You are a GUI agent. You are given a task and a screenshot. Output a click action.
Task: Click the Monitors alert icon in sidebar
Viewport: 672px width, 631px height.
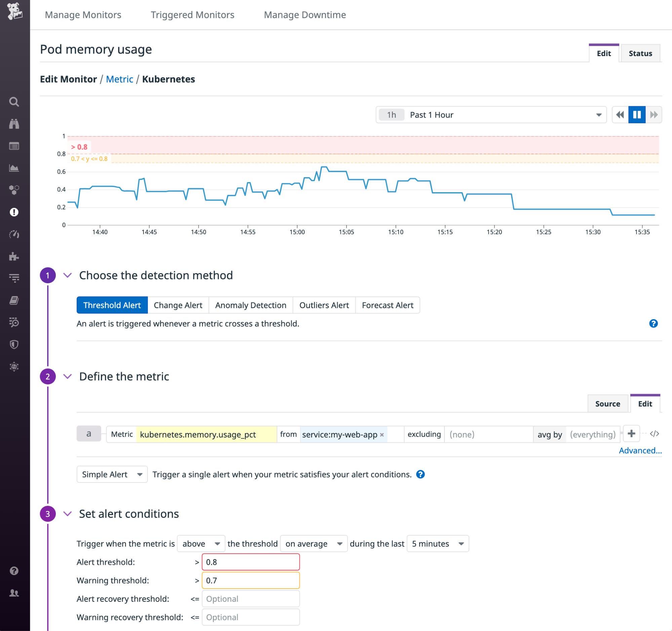click(x=14, y=212)
